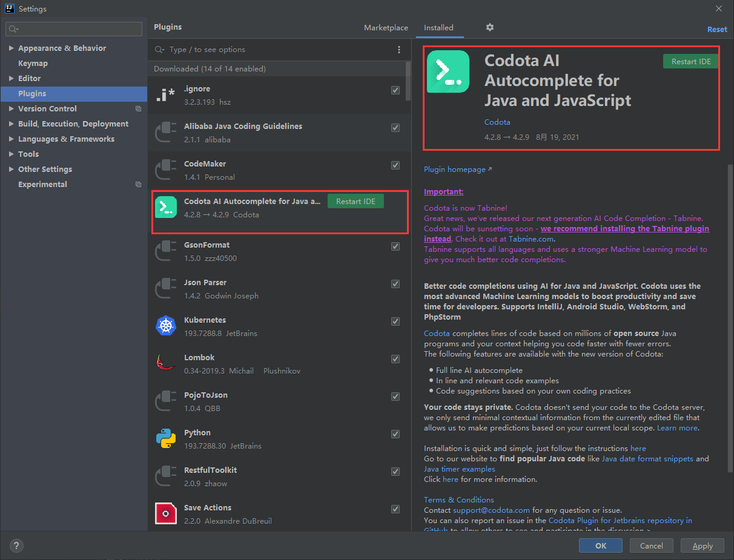Viewport: 734px width, 560px height.
Task: Toggle the PojoToJson plugin checkbox
Action: click(x=395, y=397)
